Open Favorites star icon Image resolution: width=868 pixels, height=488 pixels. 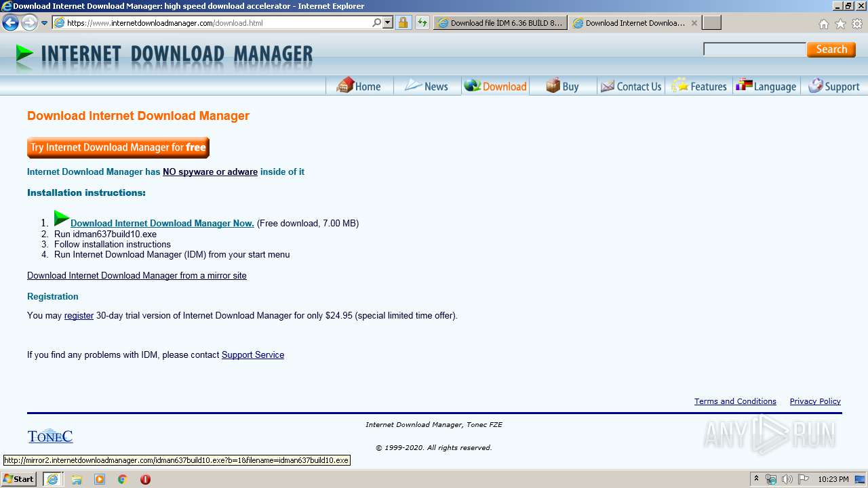(x=840, y=24)
